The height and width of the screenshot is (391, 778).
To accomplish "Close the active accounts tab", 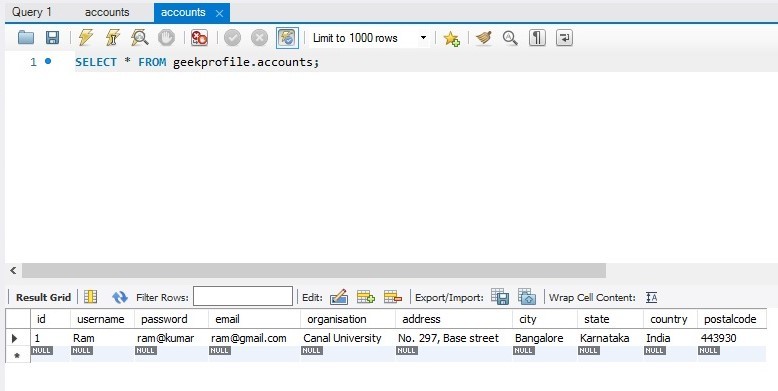I will tap(219, 13).
